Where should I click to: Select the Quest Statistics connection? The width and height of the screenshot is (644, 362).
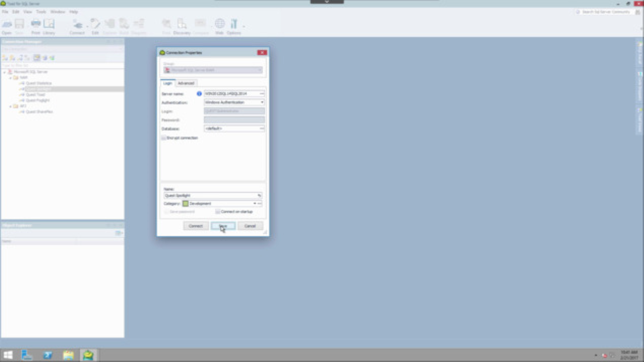(38, 83)
